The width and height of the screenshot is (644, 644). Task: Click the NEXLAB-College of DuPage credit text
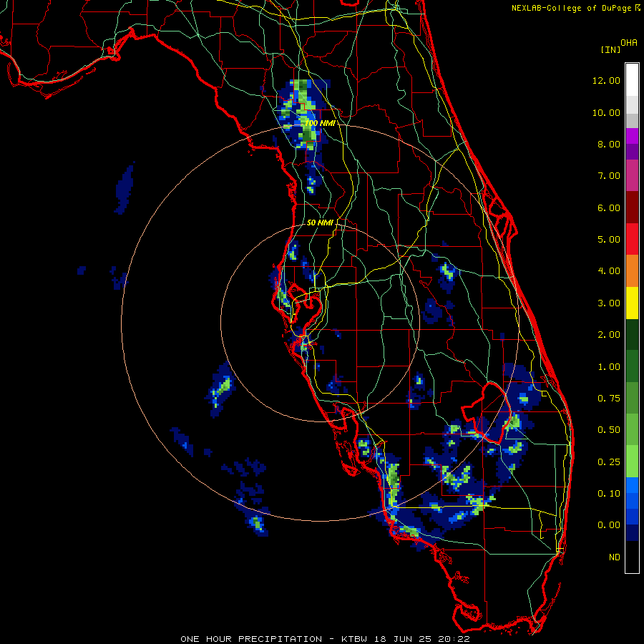[x=570, y=8]
